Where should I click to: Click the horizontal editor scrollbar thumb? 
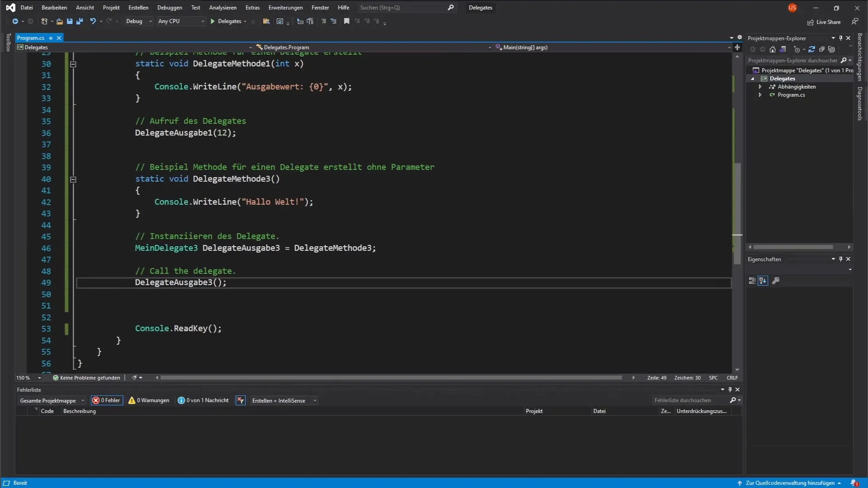[391, 378]
